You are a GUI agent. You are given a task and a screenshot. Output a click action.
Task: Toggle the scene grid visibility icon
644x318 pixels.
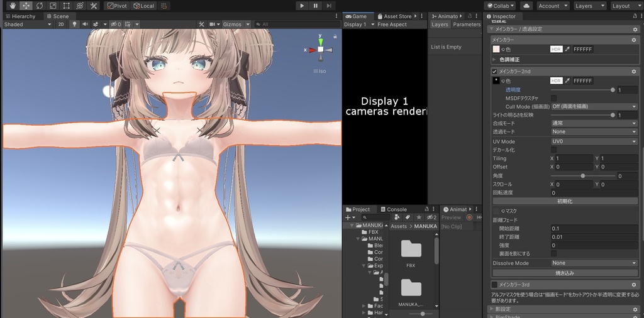coord(128,25)
